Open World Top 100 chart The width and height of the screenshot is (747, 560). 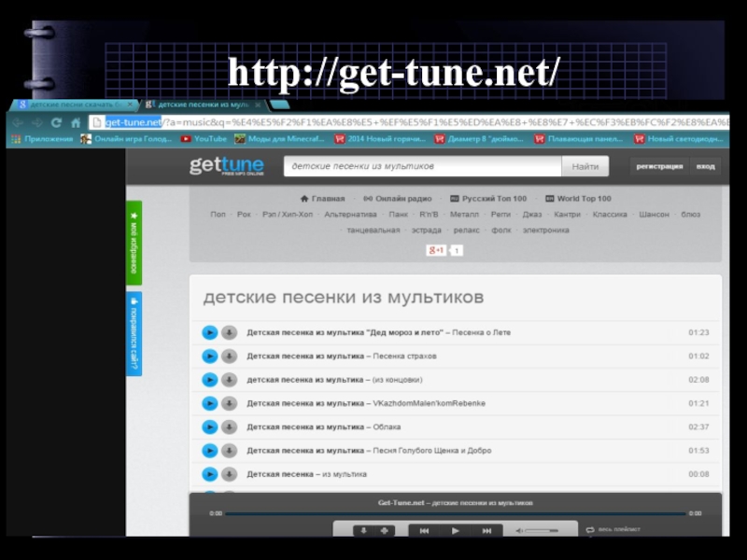[578, 199]
